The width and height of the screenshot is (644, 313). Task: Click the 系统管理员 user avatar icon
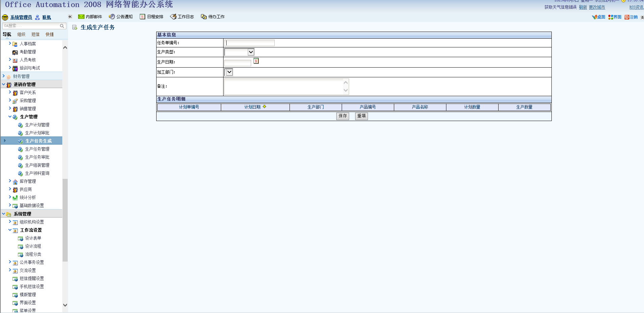(x=5, y=17)
